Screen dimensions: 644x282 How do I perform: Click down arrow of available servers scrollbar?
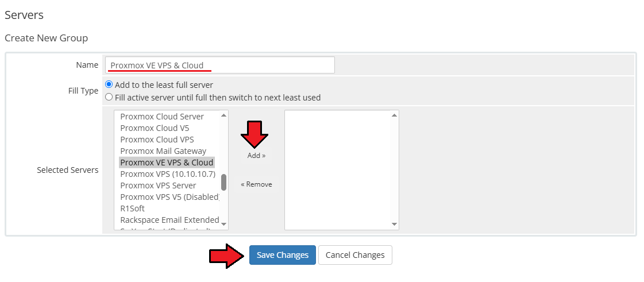click(x=224, y=224)
